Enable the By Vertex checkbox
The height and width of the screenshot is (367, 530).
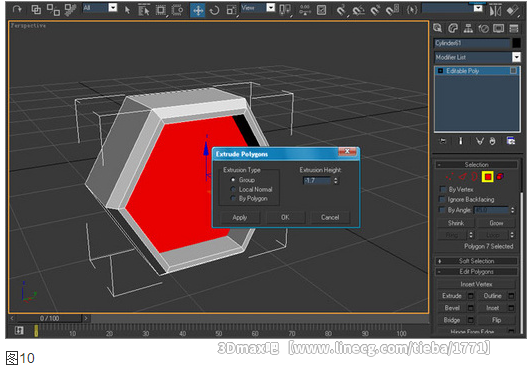click(x=442, y=189)
